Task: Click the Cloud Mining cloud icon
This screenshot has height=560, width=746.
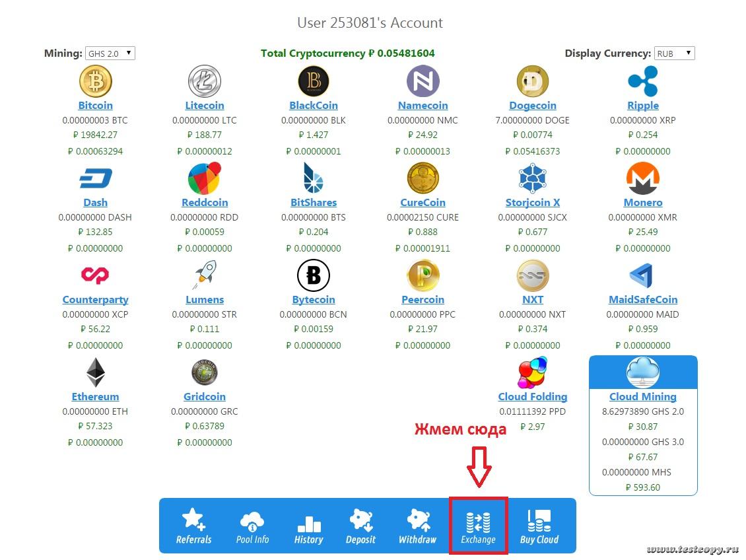Action: pyautogui.click(x=642, y=372)
